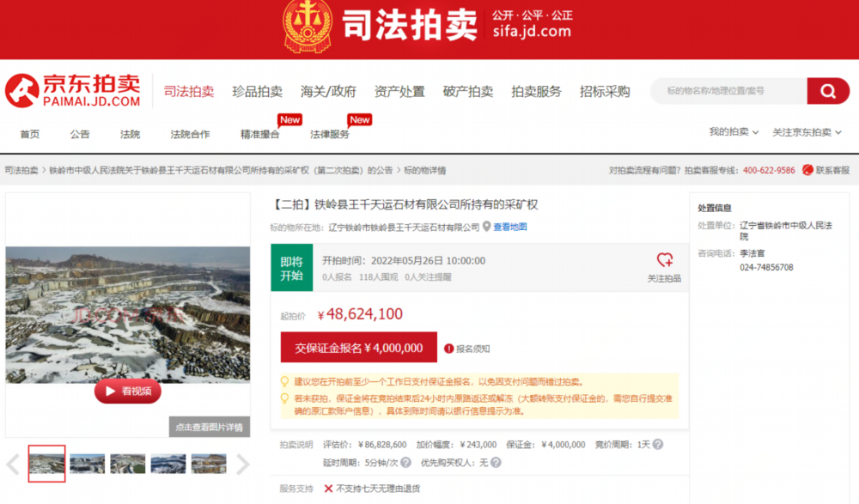Screen dimensions: 859x504
Task: Open the 拍卖服务 tab
Action: [536, 92]
